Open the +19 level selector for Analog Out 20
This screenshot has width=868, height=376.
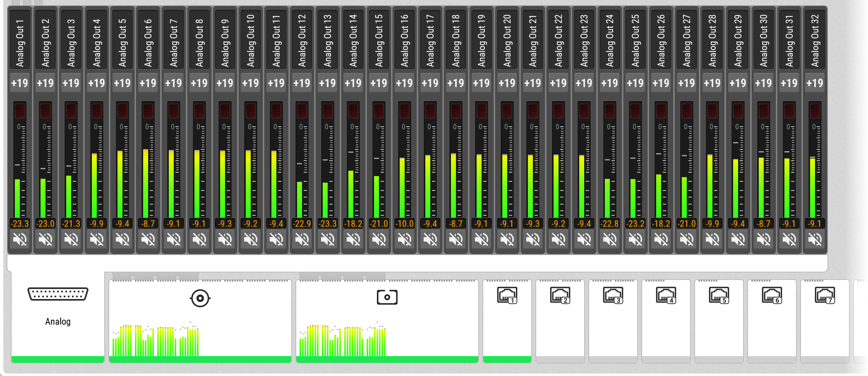pos(507,83)
